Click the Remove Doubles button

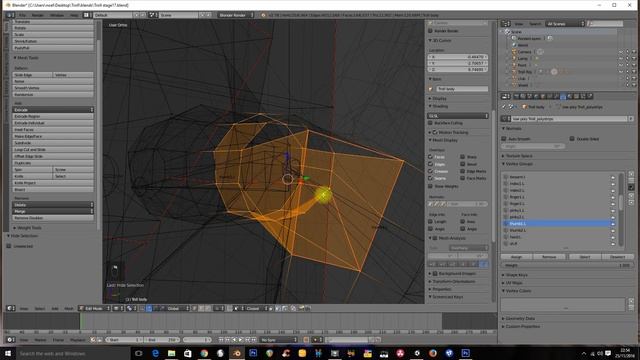click(53, 218)
